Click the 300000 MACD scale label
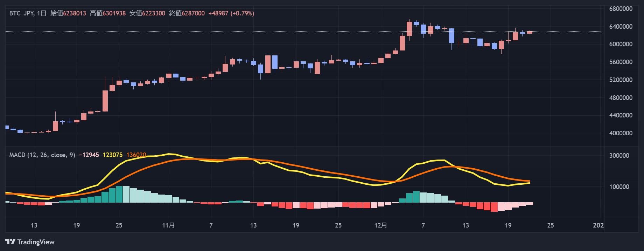 619,156
